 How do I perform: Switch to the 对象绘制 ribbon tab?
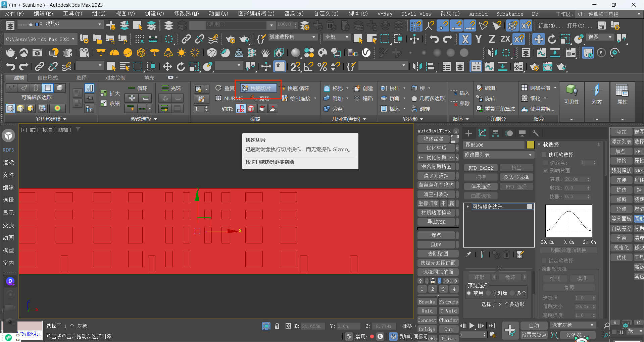pos(115,77)
